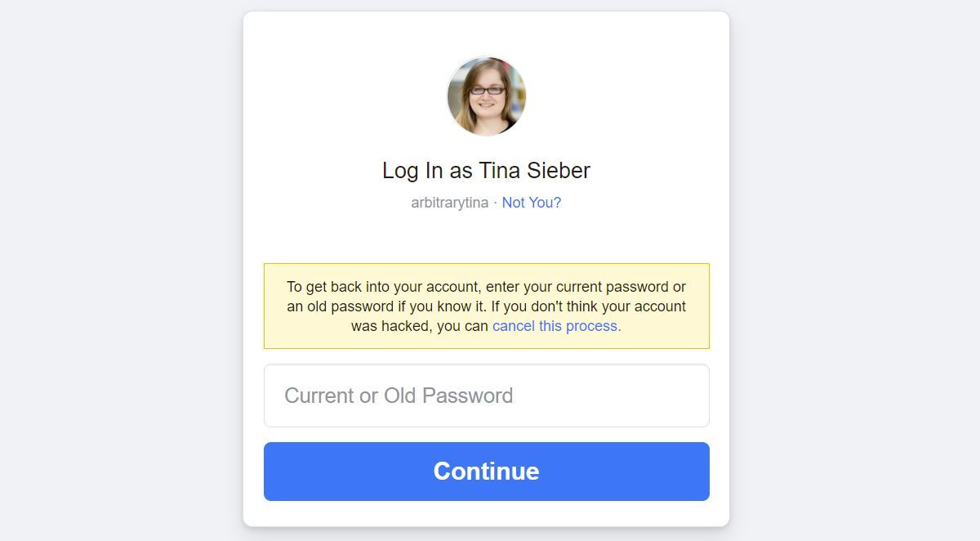The image size is (980, 541).
Task: Click the yellow account recovery notice box
Action: [486, 306]
